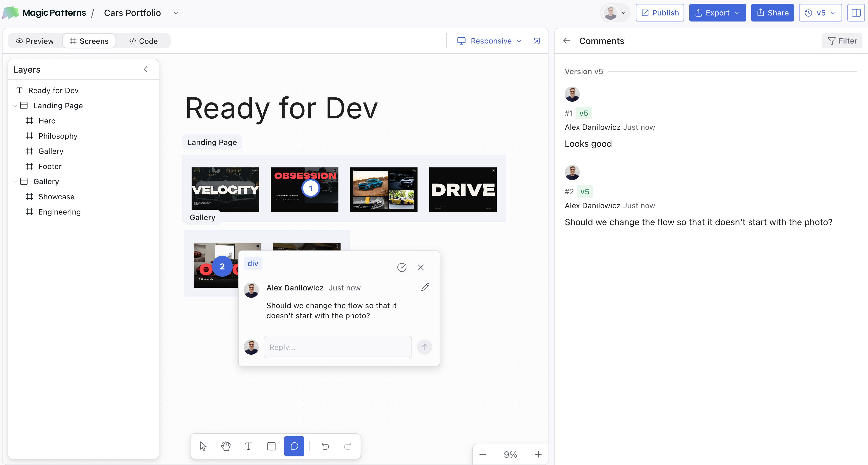Viewport: 868px width, 465px height.
Task: Resolve the comment with the checkmark icon
Action: 402,267
